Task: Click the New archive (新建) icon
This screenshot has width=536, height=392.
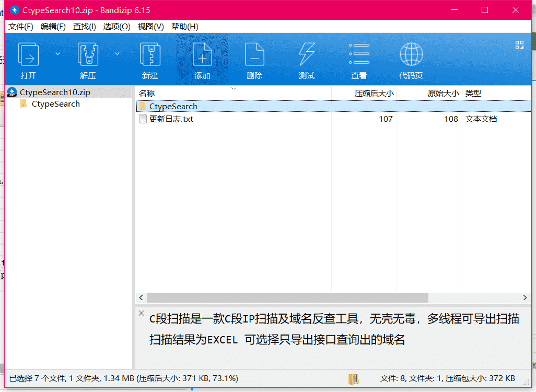Action: 150,54
